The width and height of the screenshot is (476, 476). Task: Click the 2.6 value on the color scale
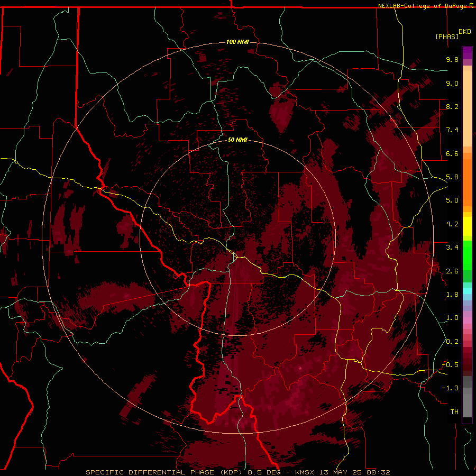tap(452, 271)
